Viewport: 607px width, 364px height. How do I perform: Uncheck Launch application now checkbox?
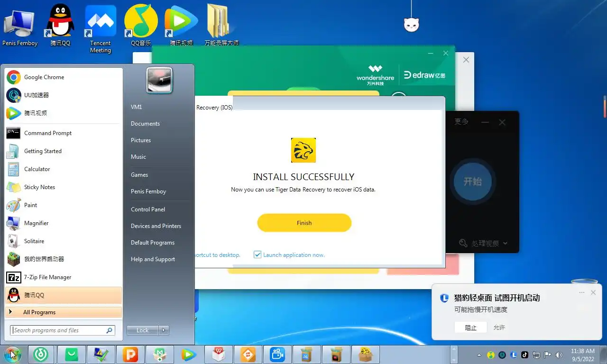(258, 255)
